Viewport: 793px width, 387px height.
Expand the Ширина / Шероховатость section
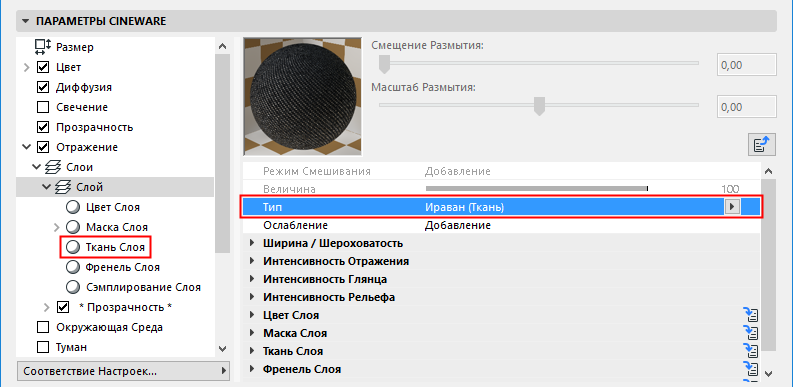click(x=252, y=243)
